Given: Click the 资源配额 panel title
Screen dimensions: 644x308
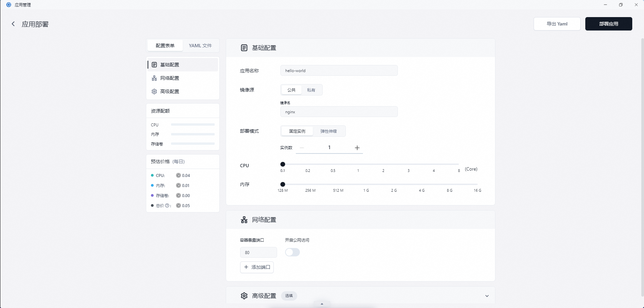Looking at the screenshot, I should (160, 111).
